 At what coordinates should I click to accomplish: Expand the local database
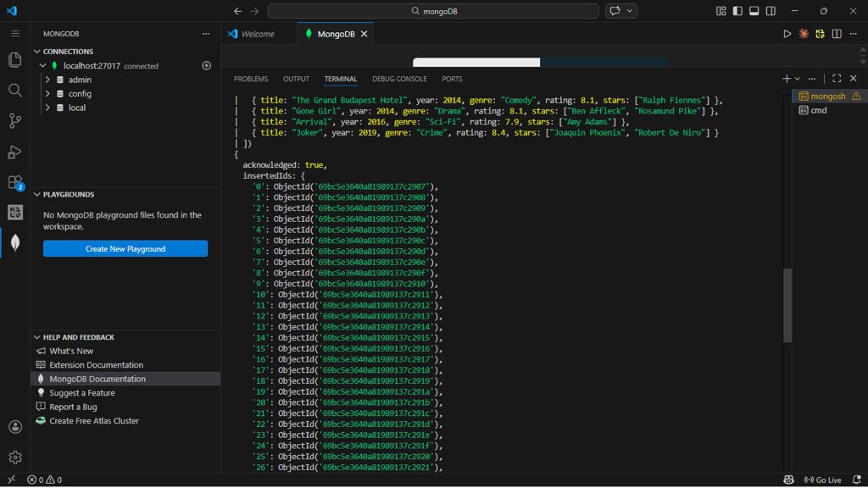pos(47,108)
